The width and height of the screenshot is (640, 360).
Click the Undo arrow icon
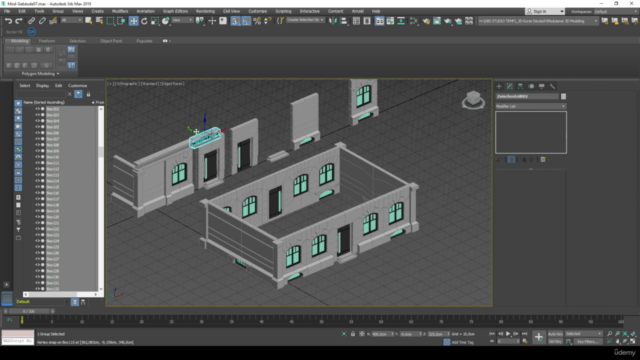click(8, 21)
